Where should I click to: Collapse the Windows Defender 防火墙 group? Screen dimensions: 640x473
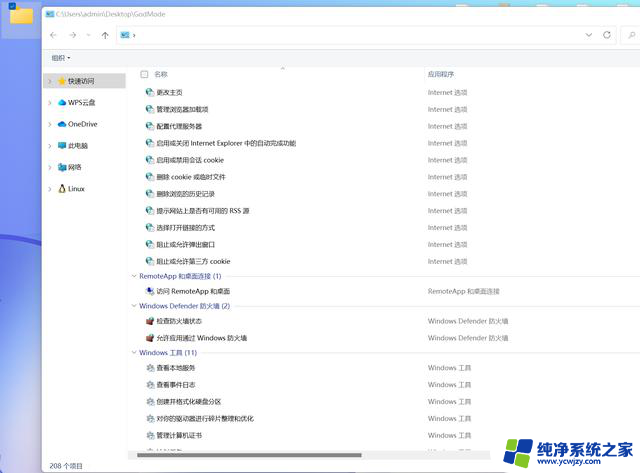133,306
